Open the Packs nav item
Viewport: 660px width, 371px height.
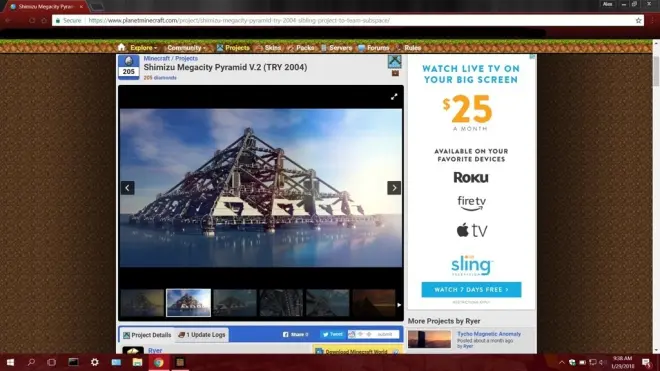click(301, 48)
